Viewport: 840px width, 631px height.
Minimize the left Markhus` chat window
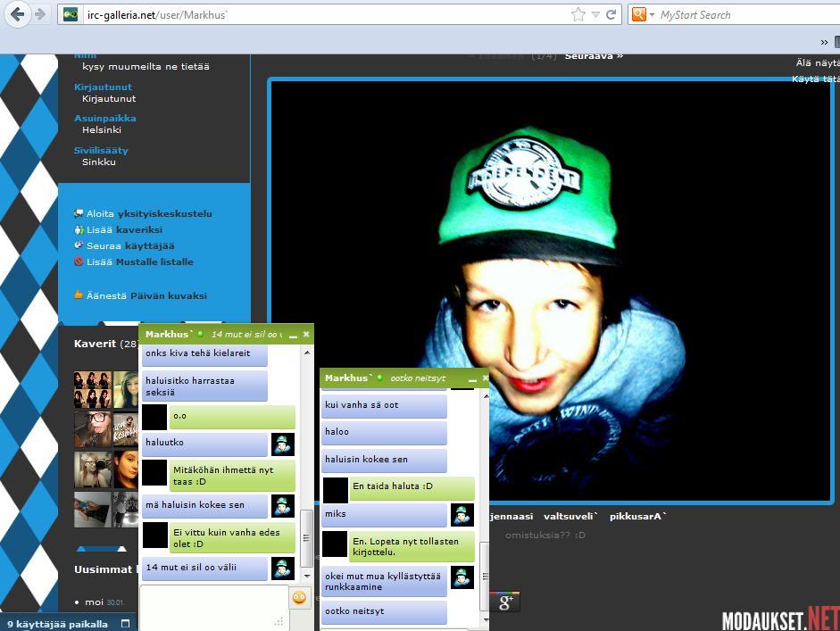pyautogui.click(x=293, y=336)
